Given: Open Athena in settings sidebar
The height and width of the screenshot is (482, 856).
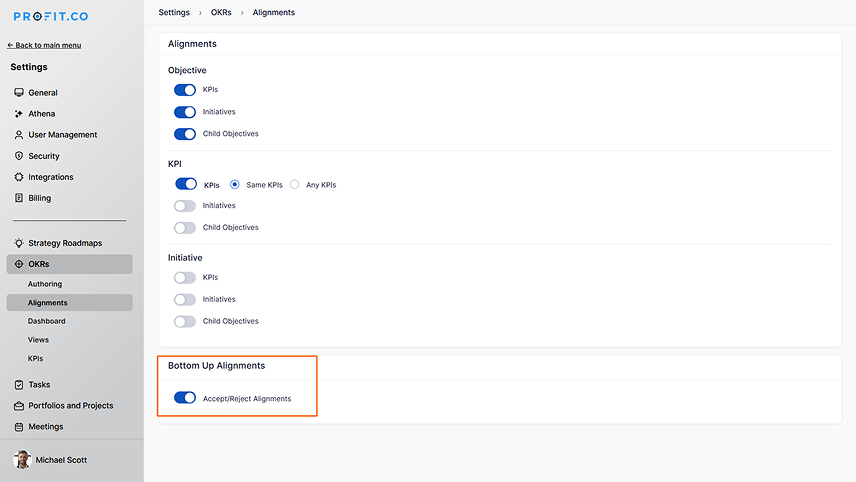Looking at the screenshot, I should [x=42, y=114].
